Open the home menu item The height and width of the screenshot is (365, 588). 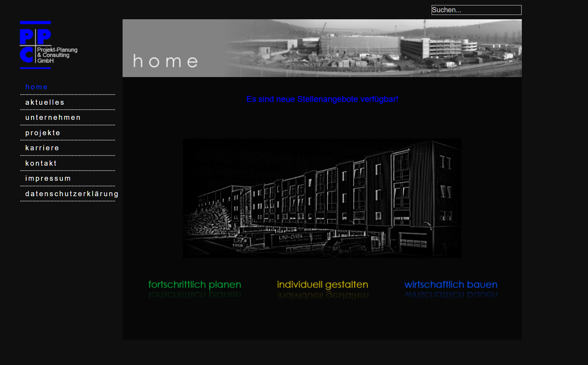(x=36, y=87)
